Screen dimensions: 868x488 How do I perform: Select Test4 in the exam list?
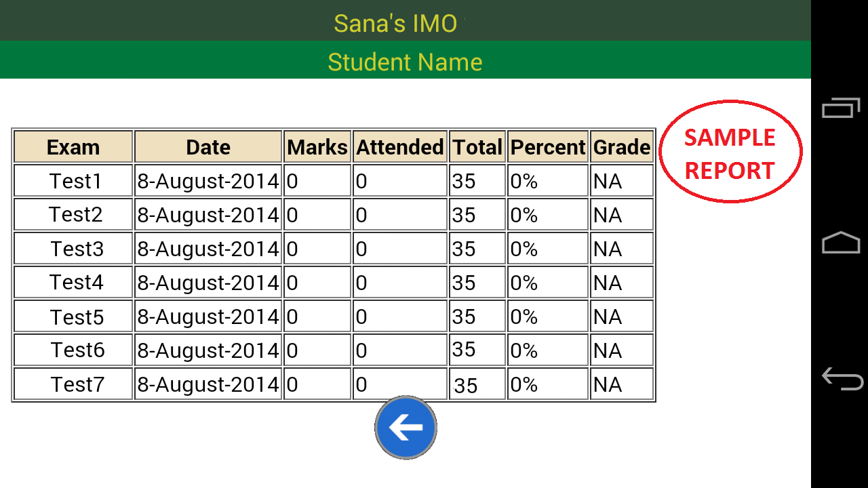point(73,282)
